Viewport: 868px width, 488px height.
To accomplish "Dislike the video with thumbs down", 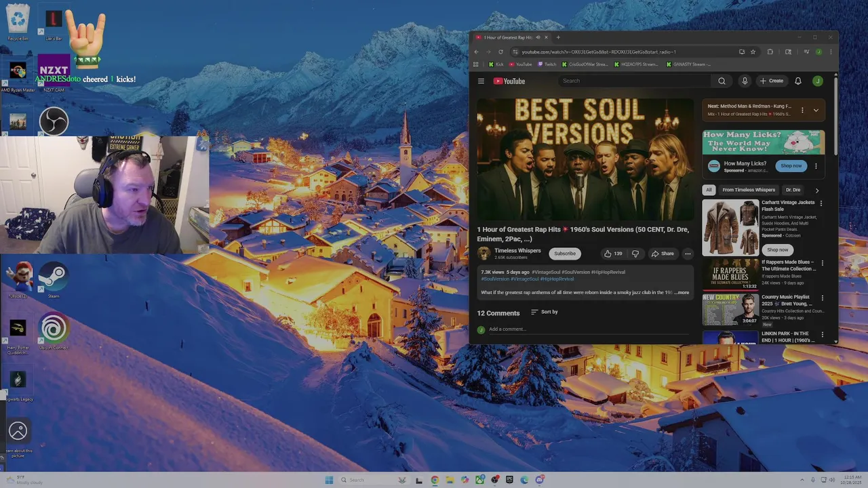I will pyautogui.click(x=635, y=253).
